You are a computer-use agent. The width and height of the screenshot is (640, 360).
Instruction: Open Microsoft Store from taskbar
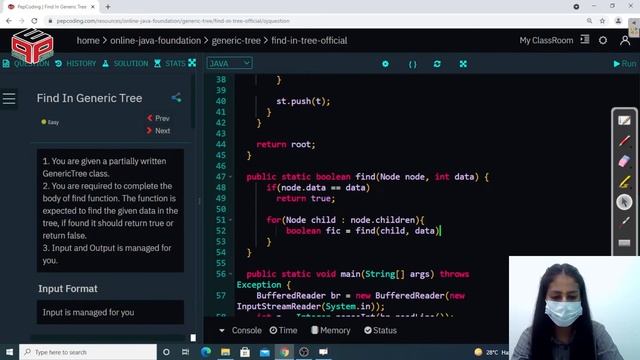pyautogui.click(x=245, y=351)
